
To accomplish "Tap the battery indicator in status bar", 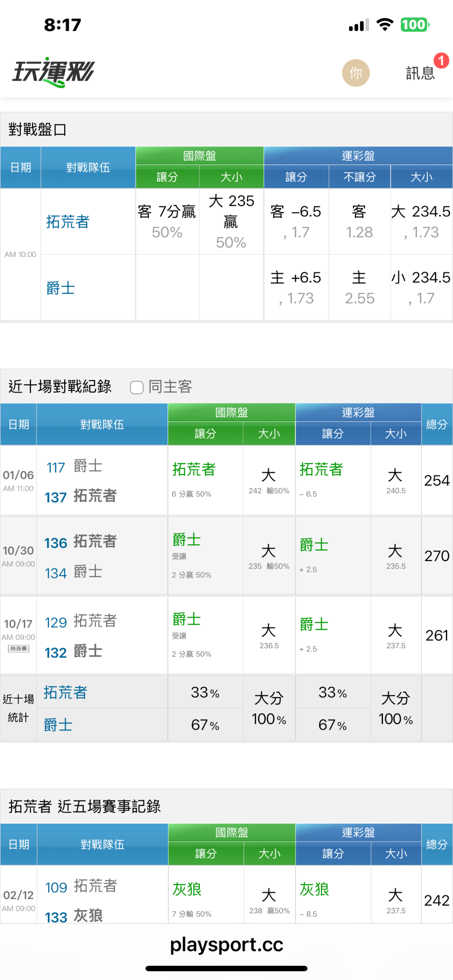I will point(414,25).
